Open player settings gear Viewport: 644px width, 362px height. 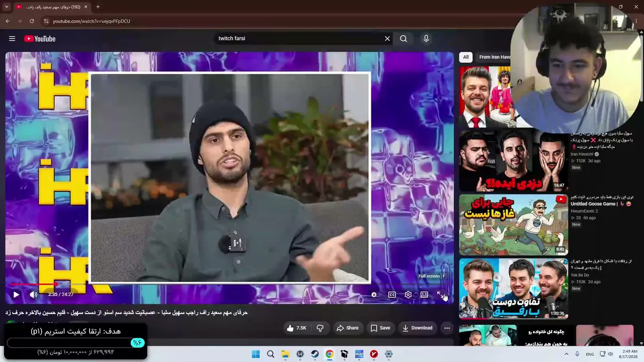pos(408,295)
